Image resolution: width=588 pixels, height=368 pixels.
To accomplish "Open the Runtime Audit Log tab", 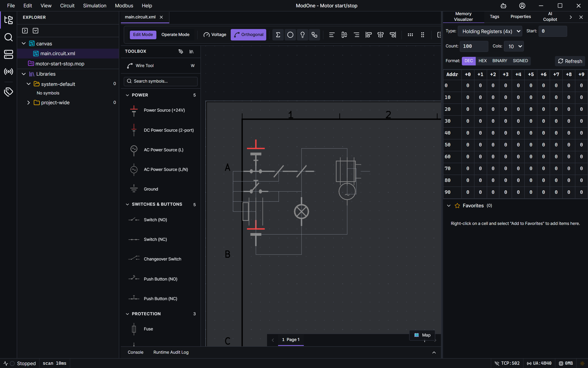I will click(x=171, y=352).
